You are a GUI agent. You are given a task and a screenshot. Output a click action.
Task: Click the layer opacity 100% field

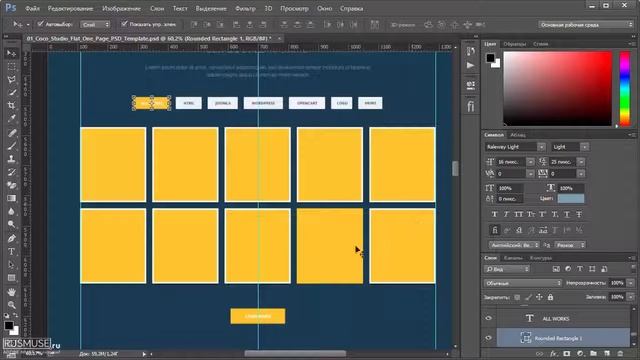coord(617,283)
